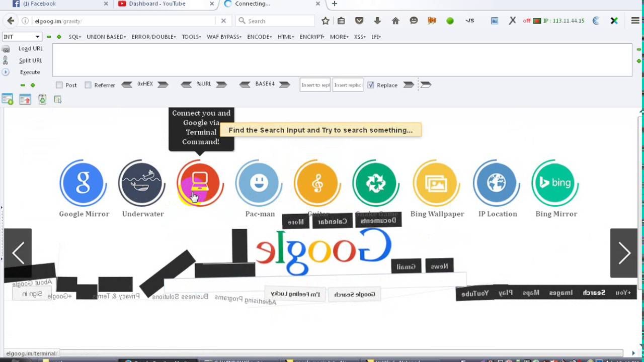Go to browser Home page icon

(395, 21)
